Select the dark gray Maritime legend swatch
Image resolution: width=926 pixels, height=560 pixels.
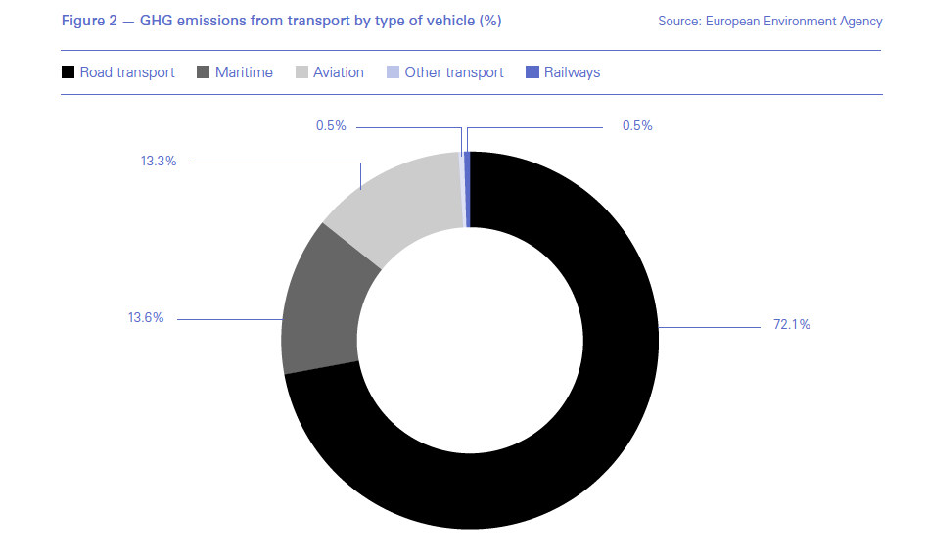click(x=204, y=72)
